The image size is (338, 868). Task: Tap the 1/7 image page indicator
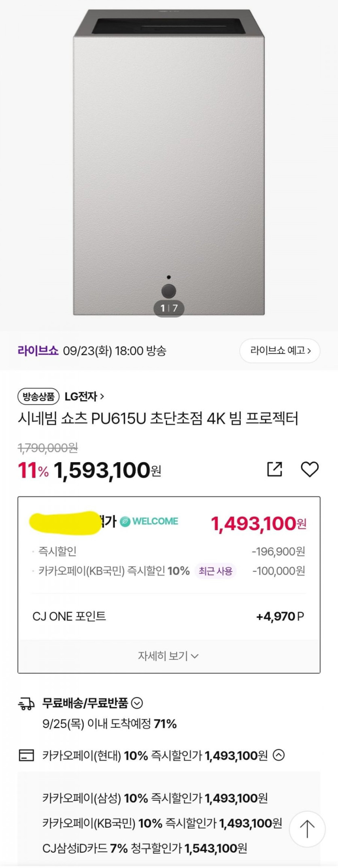(169, 308)
